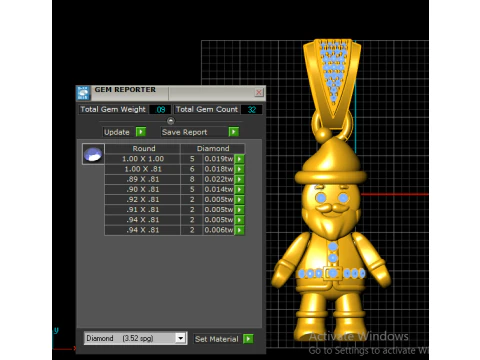Click the green arrow beside Set Material
The width and height of the screenshot is (480, 360).
click(248, 339)
